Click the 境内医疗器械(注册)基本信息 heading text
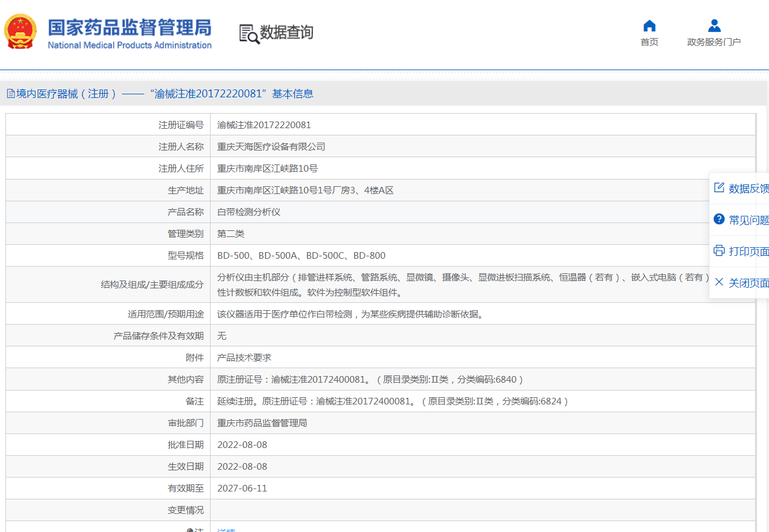The width and height of the screenshot is (769, 532). (x=165, y=94)
